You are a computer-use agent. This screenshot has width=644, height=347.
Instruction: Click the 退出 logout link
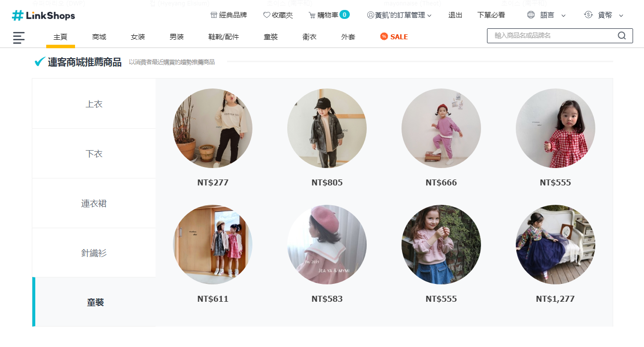pyautogui.click(x=455, y=15)
